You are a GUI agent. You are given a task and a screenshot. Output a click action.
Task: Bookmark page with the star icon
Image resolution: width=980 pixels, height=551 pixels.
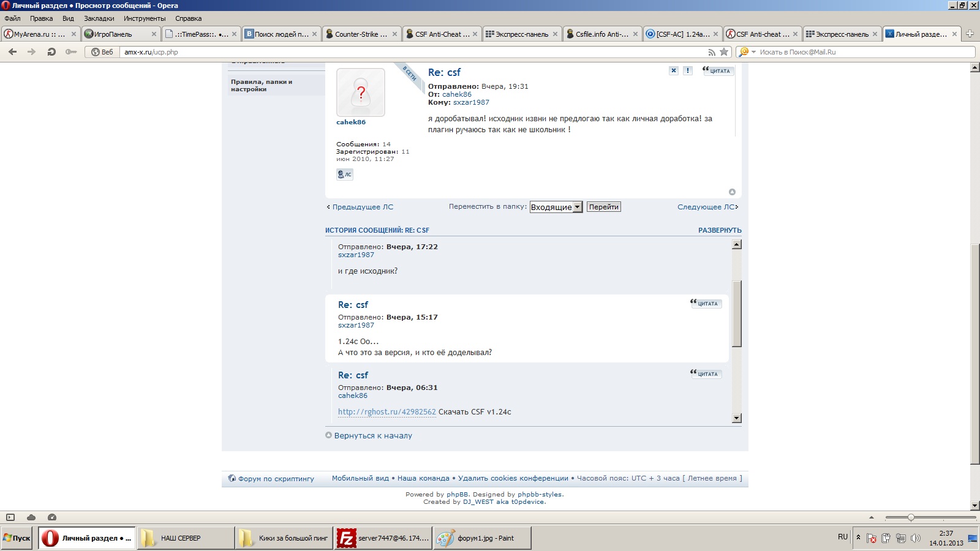(x=724, y=52)
